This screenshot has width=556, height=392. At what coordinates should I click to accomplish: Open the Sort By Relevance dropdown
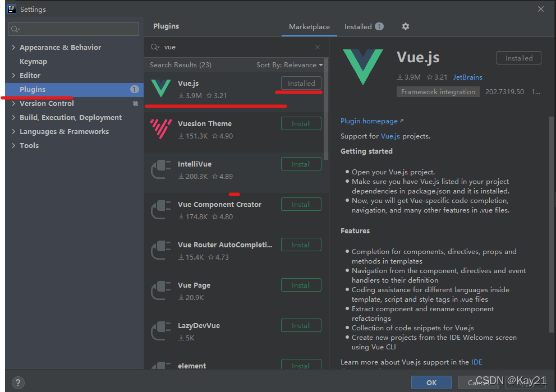click(x=290, y=65)
